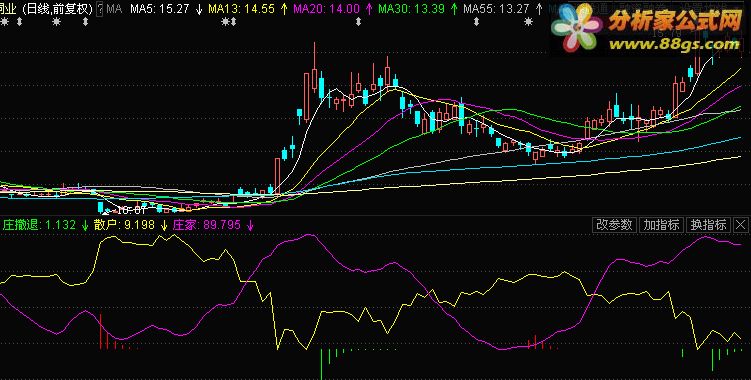Click the up-down arrow marker below MA20 value
The height and width of the screenshot is (380, 751).
pos(358,22)
